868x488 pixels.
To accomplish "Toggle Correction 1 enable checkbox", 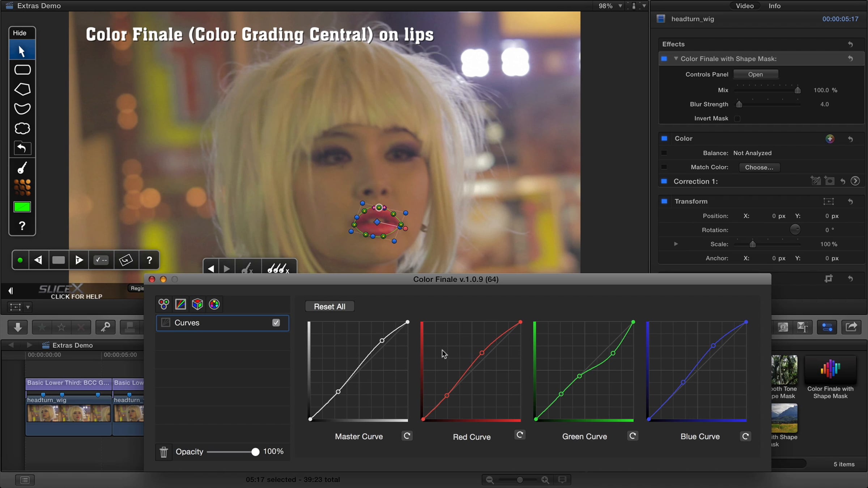I will pyautogui.click(x=664, y=181).
